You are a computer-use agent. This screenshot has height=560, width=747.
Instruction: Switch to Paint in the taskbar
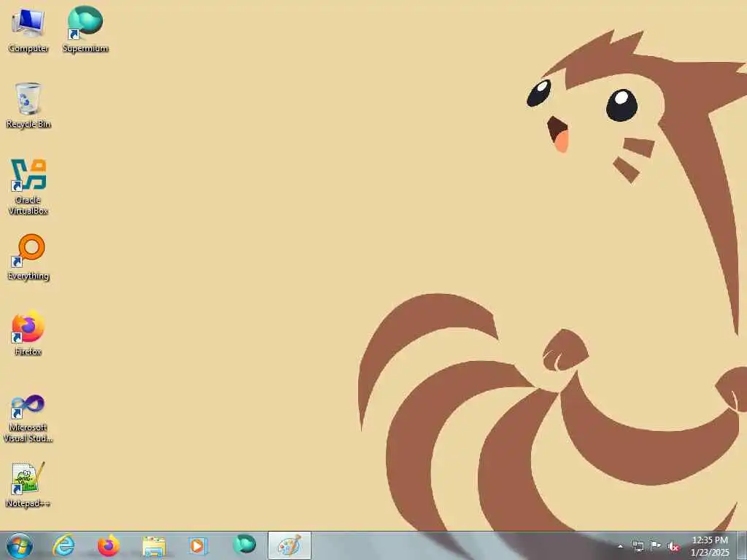[x=290, y=545]
